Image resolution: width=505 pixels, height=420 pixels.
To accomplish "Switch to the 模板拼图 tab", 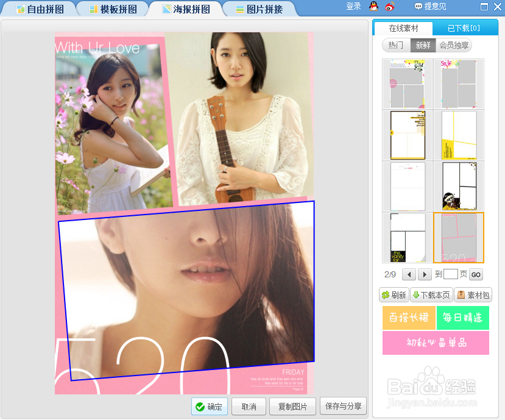I will (x=113, y=9).
